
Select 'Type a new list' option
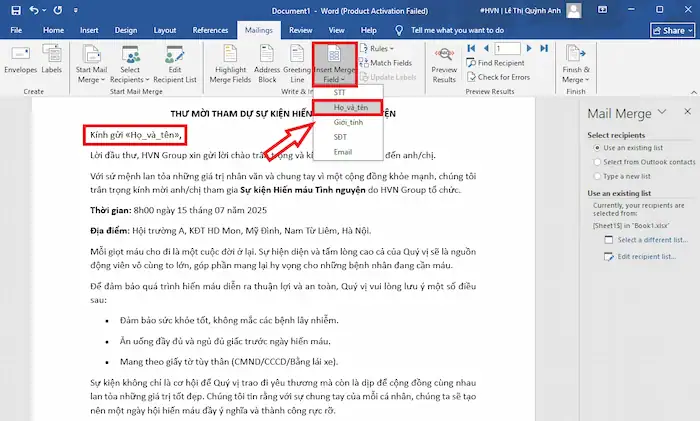[x=595, y=175]
